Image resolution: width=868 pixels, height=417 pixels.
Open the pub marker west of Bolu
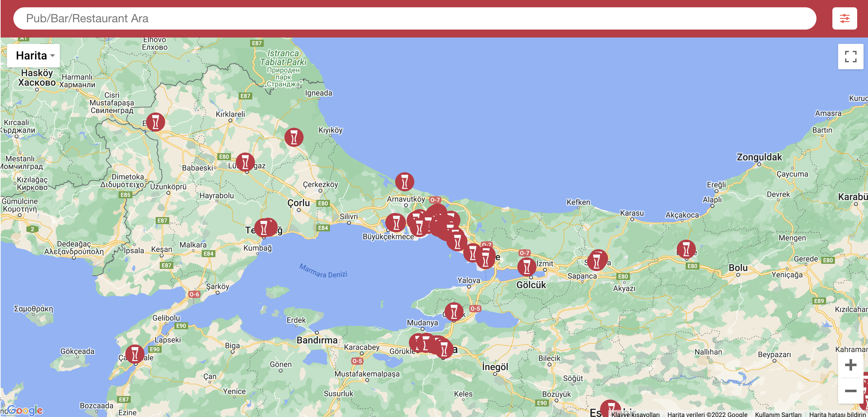point(686,249)
